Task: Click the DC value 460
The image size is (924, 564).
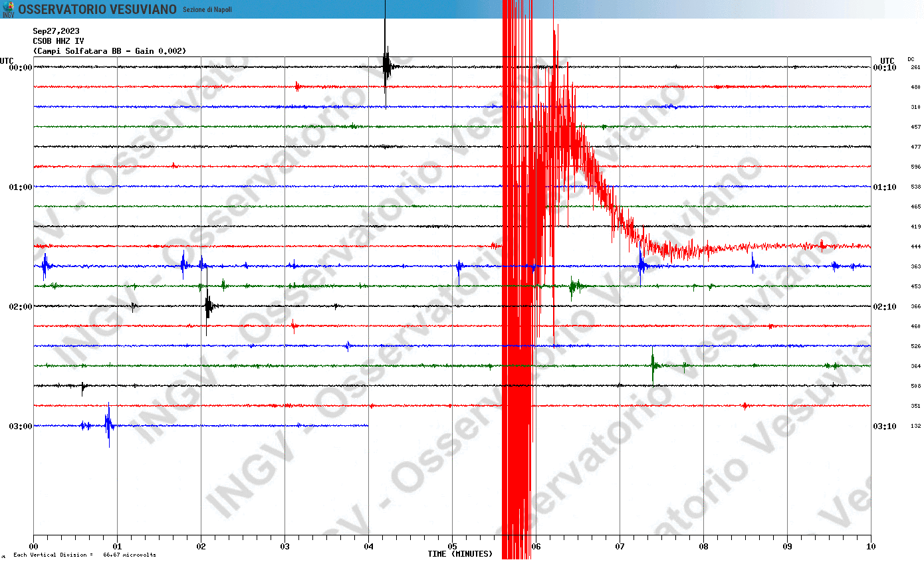Action: click(915, 326)
